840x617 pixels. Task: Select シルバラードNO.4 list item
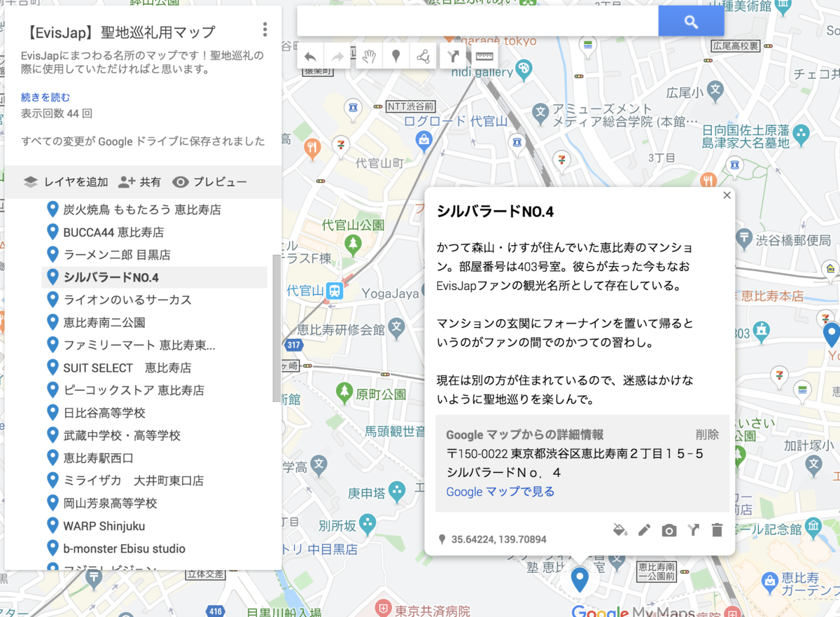click(154, 277)
